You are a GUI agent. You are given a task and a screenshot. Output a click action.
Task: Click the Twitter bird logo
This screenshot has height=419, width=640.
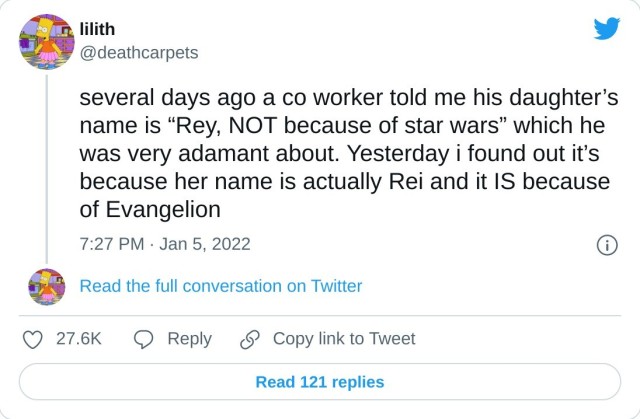coord(606,29)
